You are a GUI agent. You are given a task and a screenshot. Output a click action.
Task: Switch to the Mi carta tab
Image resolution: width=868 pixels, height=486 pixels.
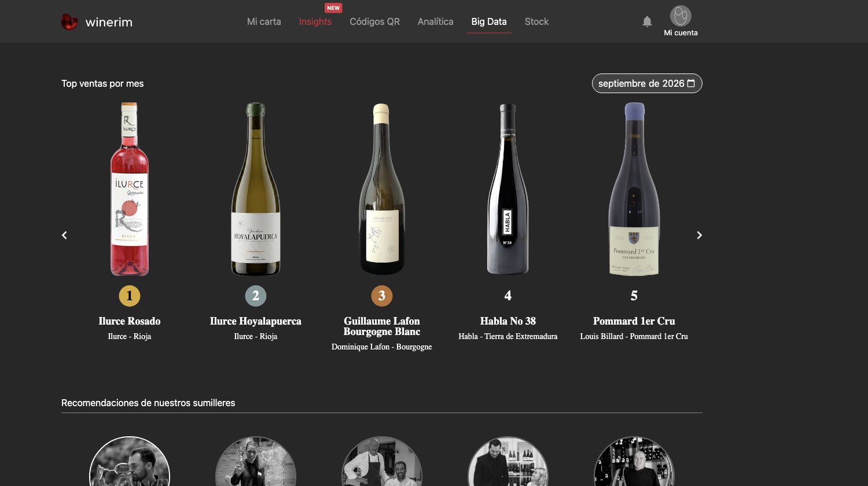[x=264, y=21]
